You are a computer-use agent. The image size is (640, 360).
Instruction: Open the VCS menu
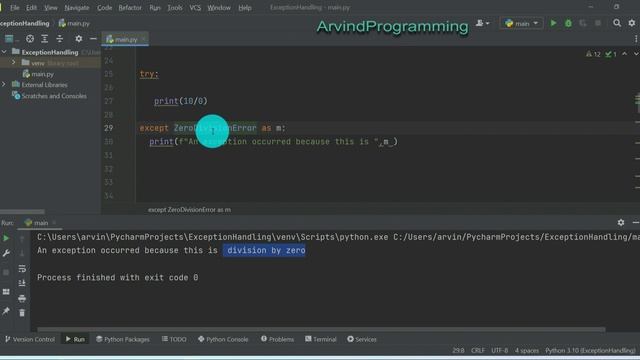(x=195, y=7)
